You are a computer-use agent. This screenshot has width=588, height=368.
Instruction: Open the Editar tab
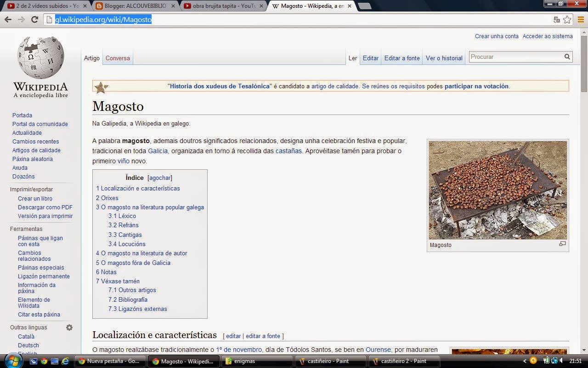click(371, 58)
